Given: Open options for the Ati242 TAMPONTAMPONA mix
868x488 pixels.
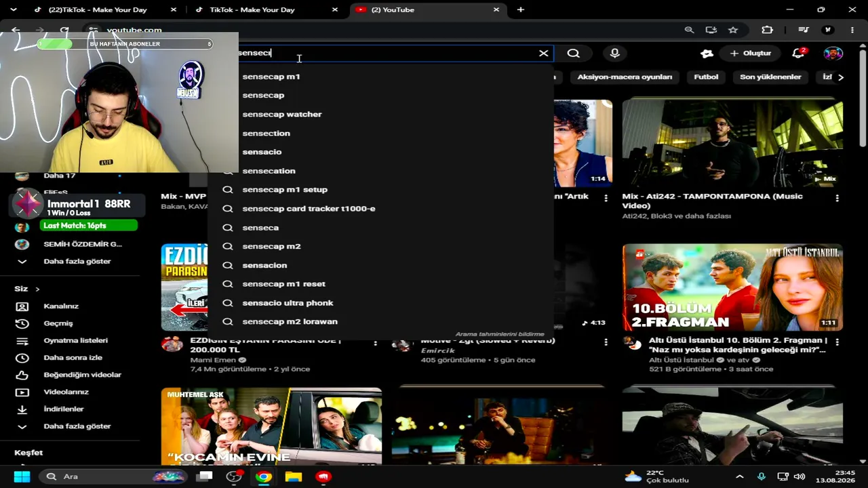Looking at the screenshot, I should pos(837,199).
